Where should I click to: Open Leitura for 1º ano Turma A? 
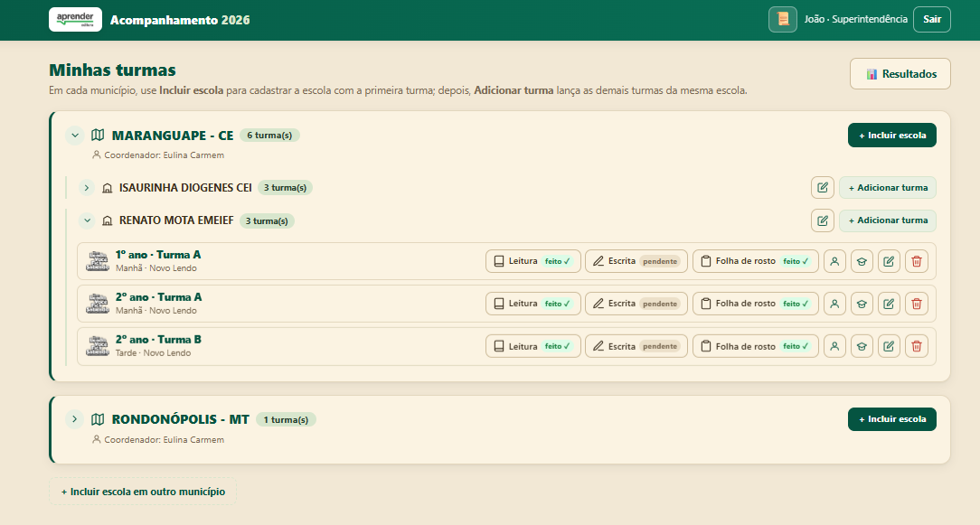coord(533,261)
